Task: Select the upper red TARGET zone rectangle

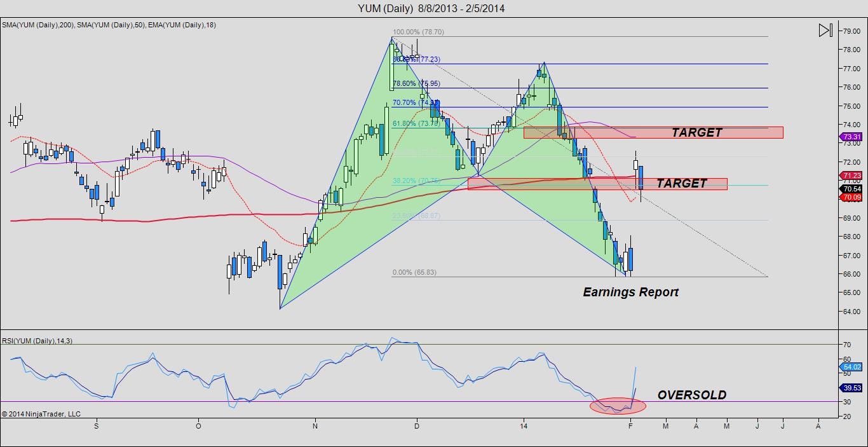Action: point(654,132)
